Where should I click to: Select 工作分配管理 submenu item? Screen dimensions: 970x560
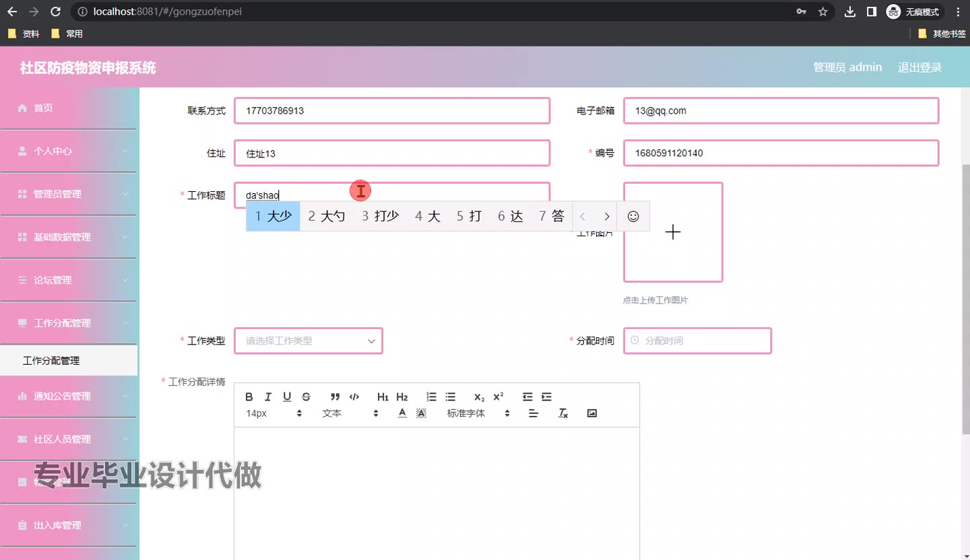(x=51, y=361)
